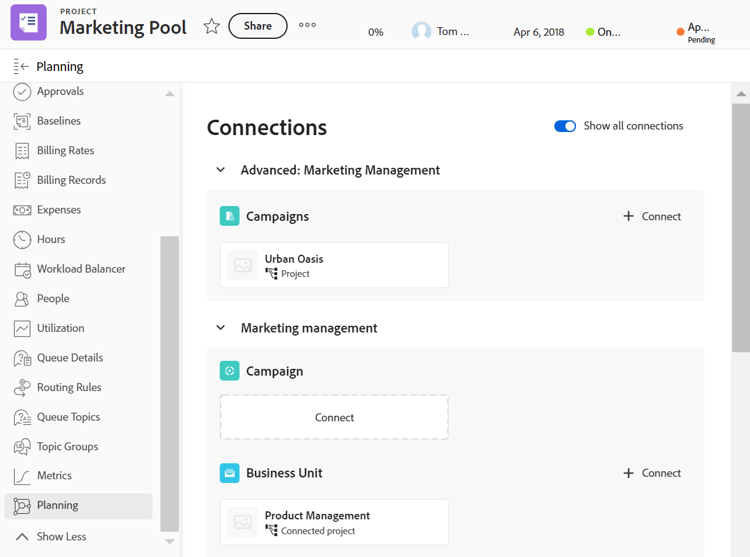Click the percent complete 0% indicator
The width and height of the screenshot is (750, 557).
[376, 32]
